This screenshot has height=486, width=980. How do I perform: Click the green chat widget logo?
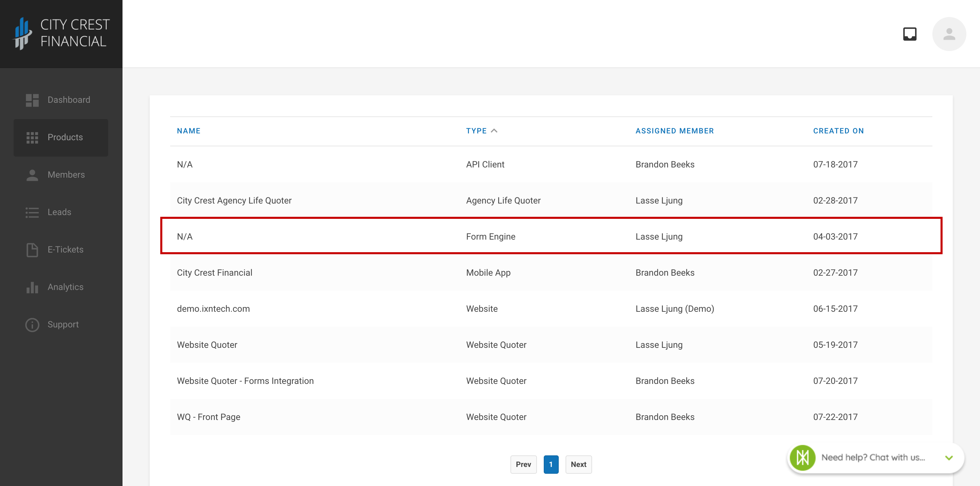click(802, 457)
